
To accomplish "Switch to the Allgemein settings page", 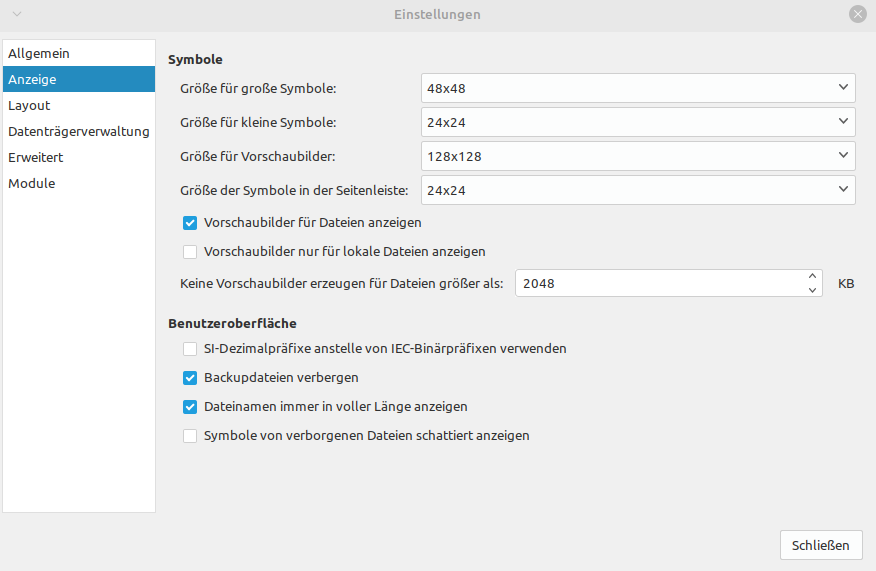I will tap(39, 53).
